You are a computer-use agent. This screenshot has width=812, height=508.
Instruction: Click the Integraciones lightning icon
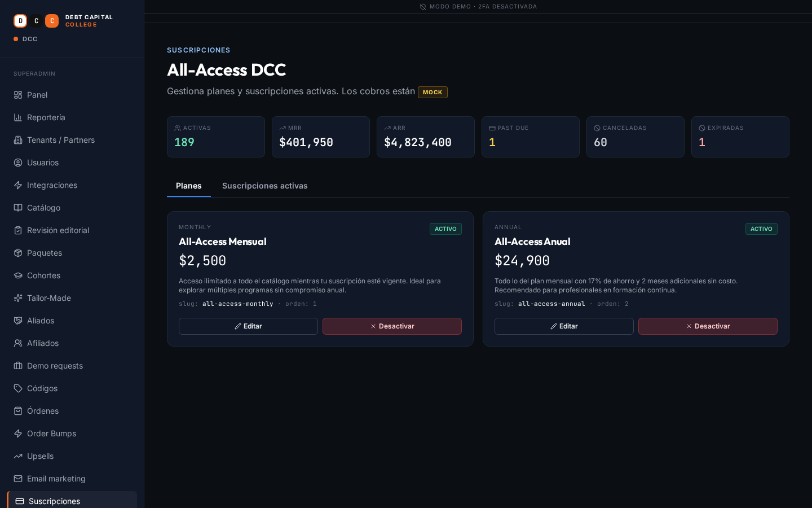tap(18, 185)
